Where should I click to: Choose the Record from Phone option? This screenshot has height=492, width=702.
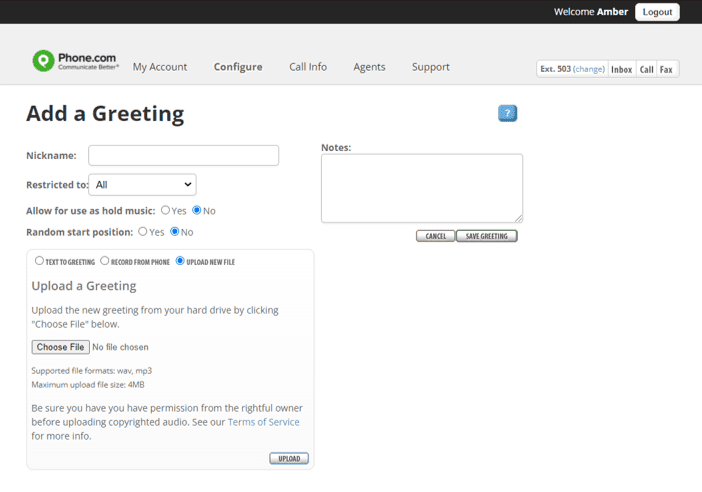point(105,261)
